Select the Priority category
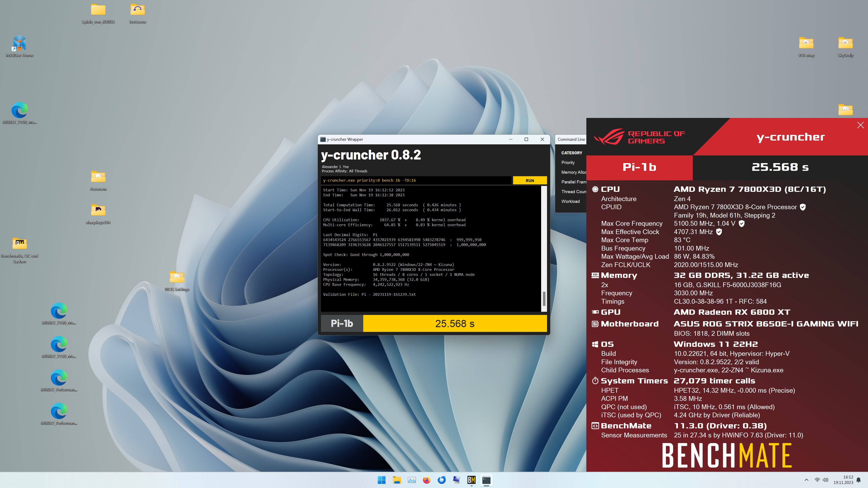 568,162
